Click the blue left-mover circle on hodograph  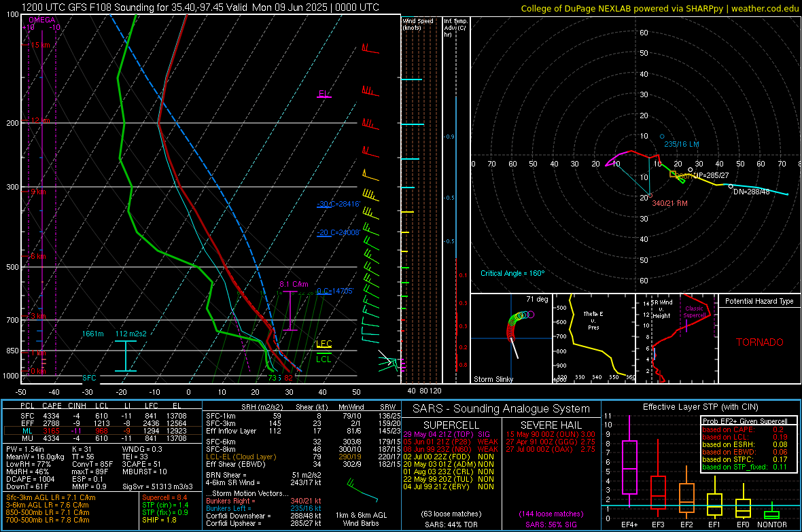coord(662,137)
